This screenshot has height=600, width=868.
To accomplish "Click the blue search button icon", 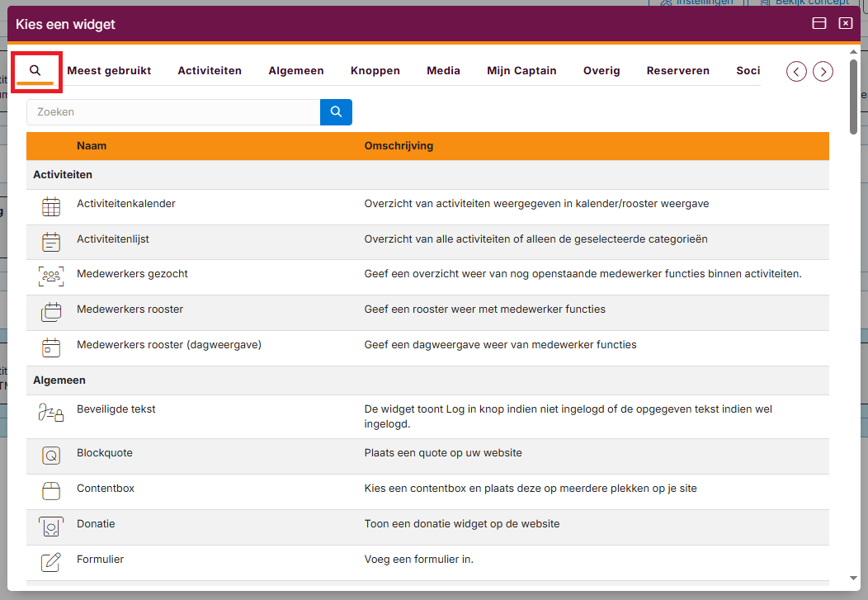I will click(336, 111).
